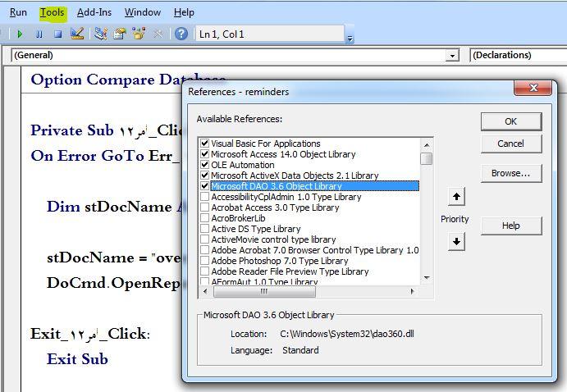The height and width of the screenshot is (392, 567).
Task: Stop execution with the Reset icon
Action: click(58, 34)
